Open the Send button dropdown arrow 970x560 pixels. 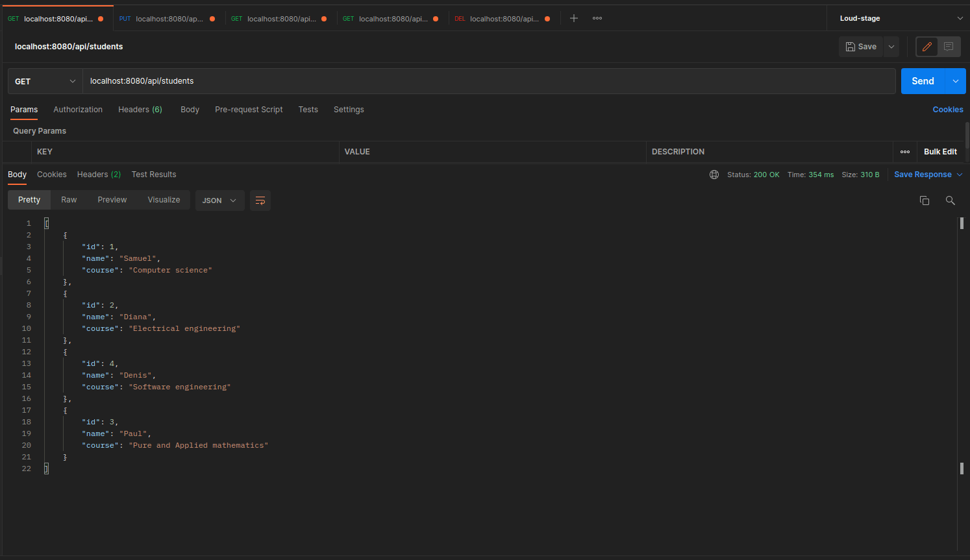955,81
